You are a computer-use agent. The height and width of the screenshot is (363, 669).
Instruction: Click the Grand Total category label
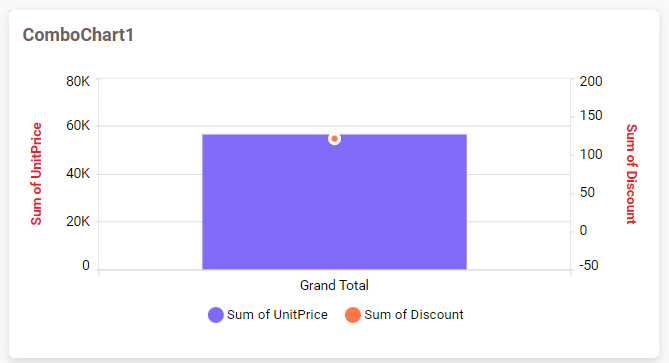click(334, 285)
